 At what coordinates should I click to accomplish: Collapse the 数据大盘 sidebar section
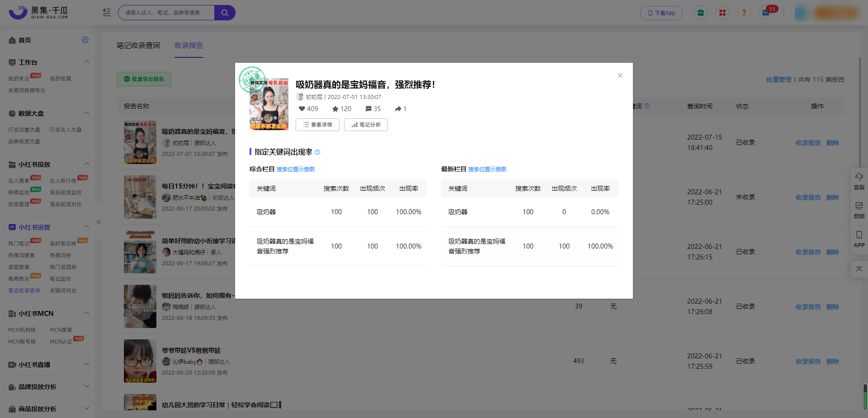[x=87, y=113]
